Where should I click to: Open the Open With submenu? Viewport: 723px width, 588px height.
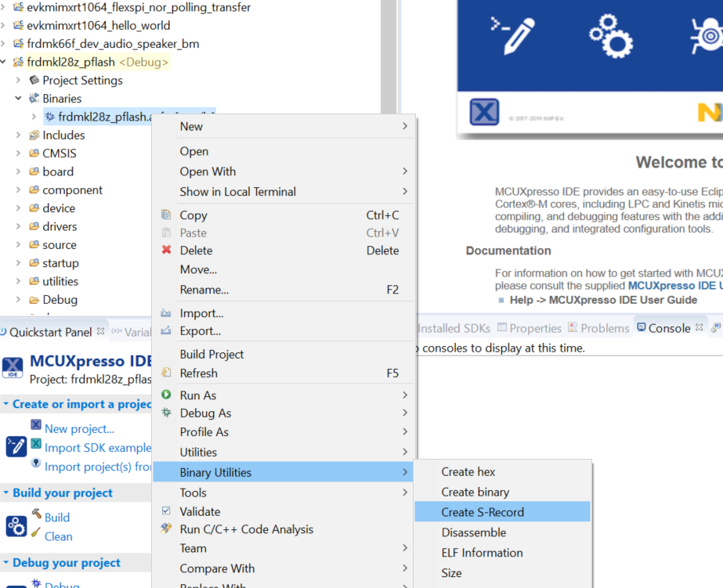coord(284,171)
